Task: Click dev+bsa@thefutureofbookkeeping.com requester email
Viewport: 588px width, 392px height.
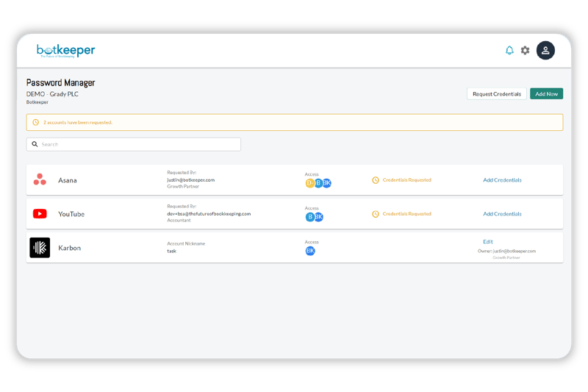Action: click(x=209, y=214)
